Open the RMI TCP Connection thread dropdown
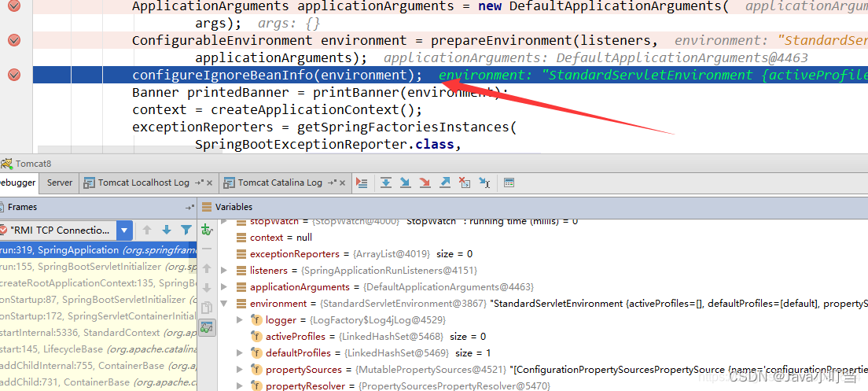The height and width of the screenshot is (391, 868). pyautogui.click(x=125, y=230)
